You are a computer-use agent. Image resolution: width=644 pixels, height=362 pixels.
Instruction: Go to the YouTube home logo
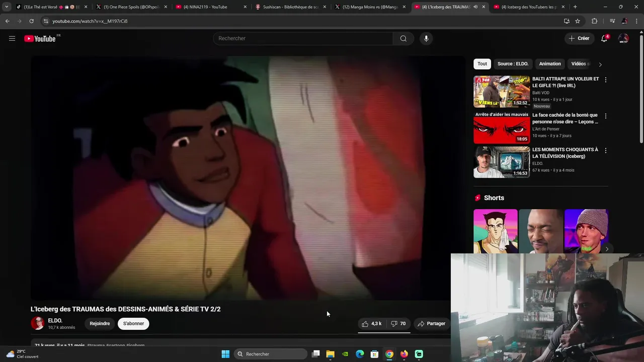click(x=40, y=39)
